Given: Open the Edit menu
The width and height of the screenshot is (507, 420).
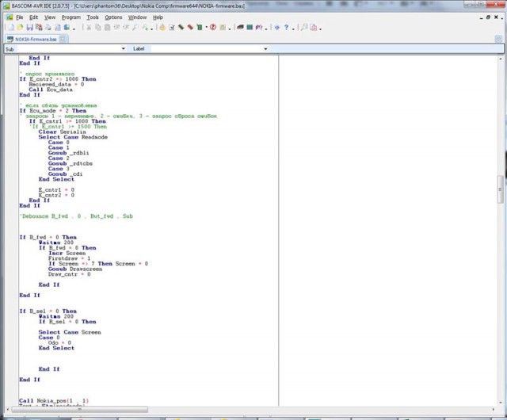Looking at the screenshot, I should (x=33, y=17).
